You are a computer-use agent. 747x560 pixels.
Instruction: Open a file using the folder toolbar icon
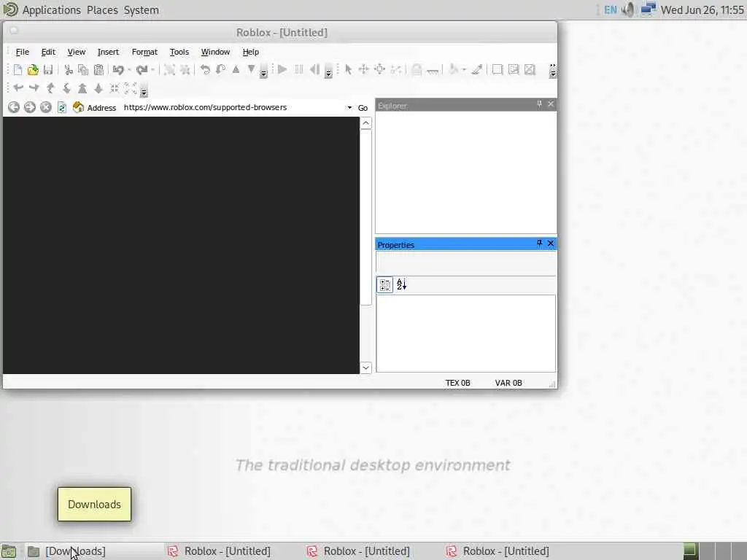(x=33, y=70)
